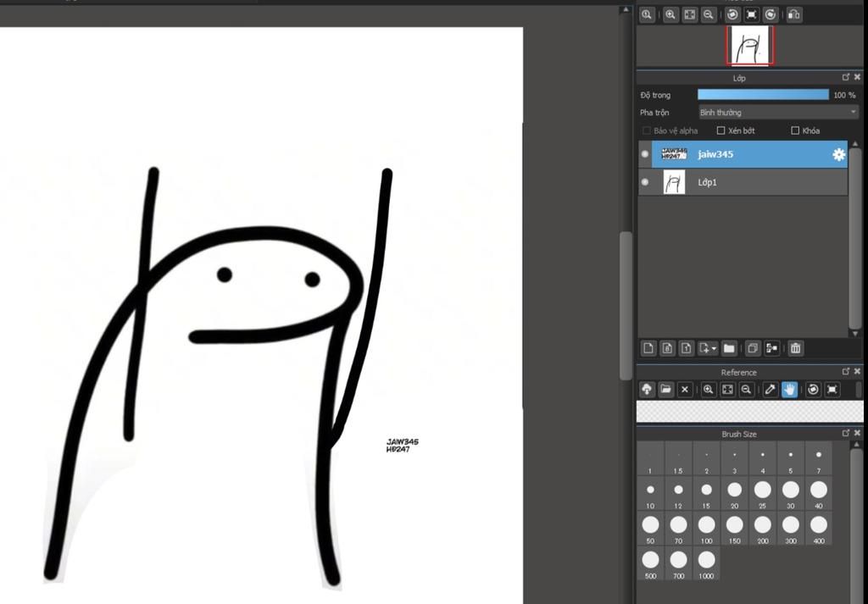Select the Reference hand tool
Screen dimensions: 868x604
[x=789, y=390]
